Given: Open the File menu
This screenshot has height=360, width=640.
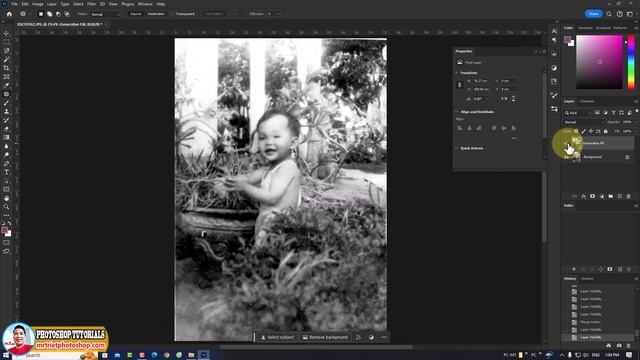Looking at the screenshot, I should (x=14, y=4).
